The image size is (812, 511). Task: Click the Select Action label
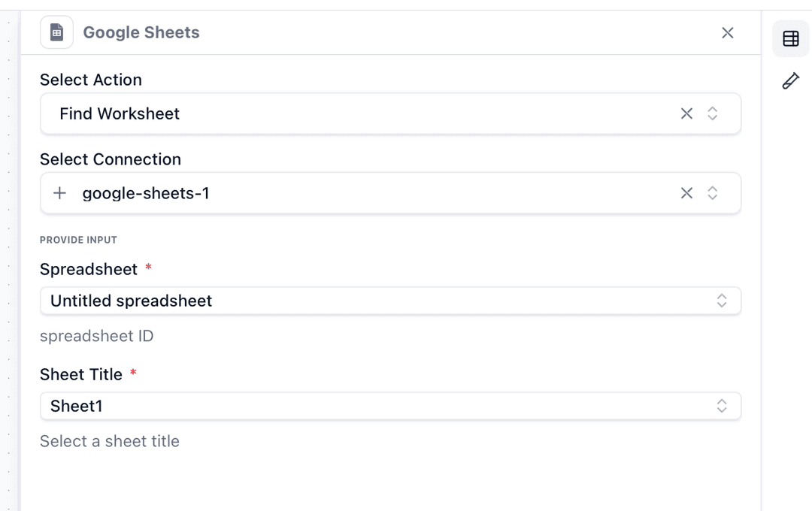[x=91, y=80]
